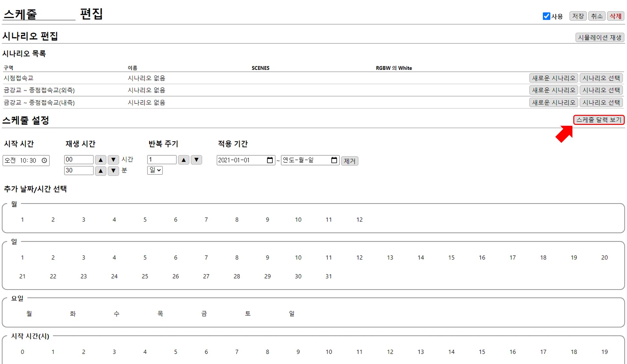Screen dimensions: 627x364
Task: Toggle the 사용 checkbox
Action: [x=546, y=16]
